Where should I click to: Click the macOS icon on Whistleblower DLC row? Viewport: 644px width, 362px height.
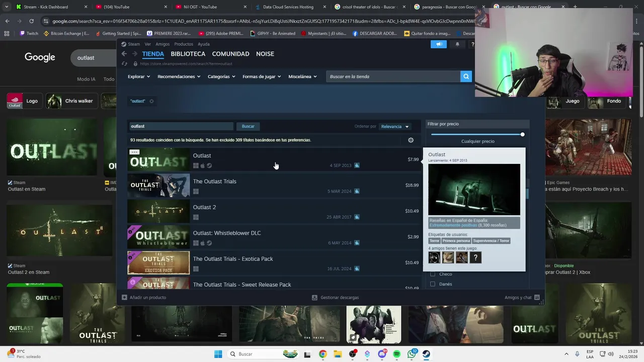pyautogui.click(x=203, y=243)
